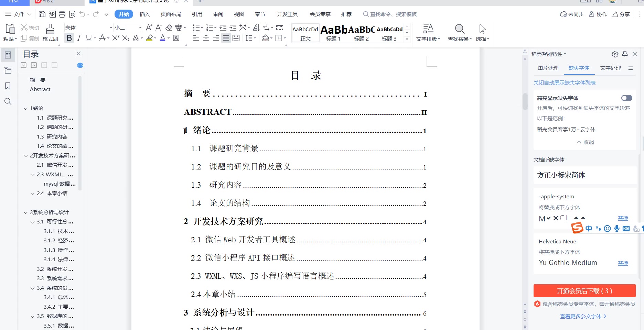The height and width of the screenshot is (330, 644).
Task: Click the 分享 share button
Action: (x=621, y=14)
